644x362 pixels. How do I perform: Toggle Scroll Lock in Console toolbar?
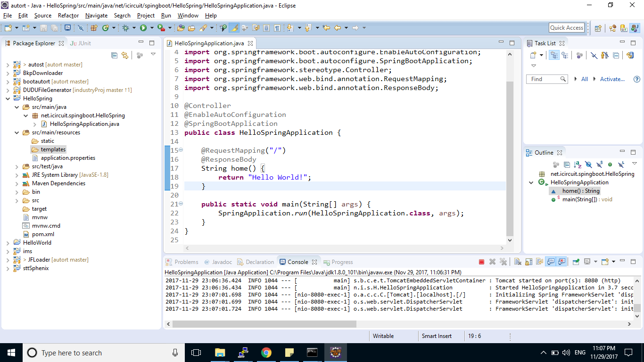click(528, 262)
